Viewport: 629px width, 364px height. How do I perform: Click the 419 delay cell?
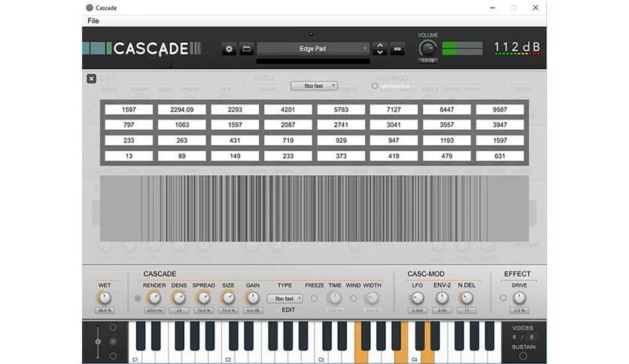[x=394, y=156]
